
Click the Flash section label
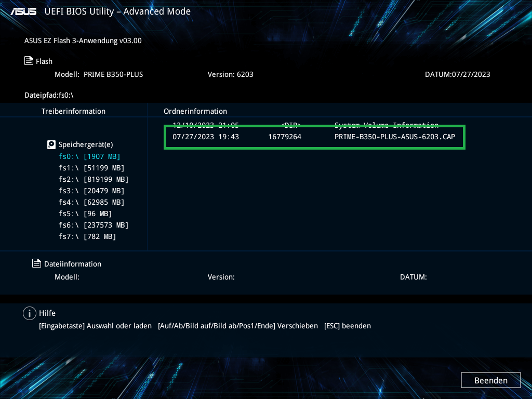point(44,61)
